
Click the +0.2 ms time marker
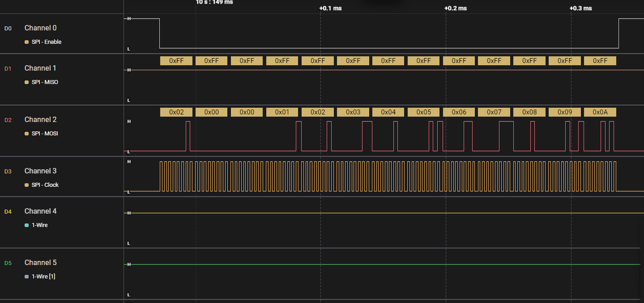pos(456,8)
